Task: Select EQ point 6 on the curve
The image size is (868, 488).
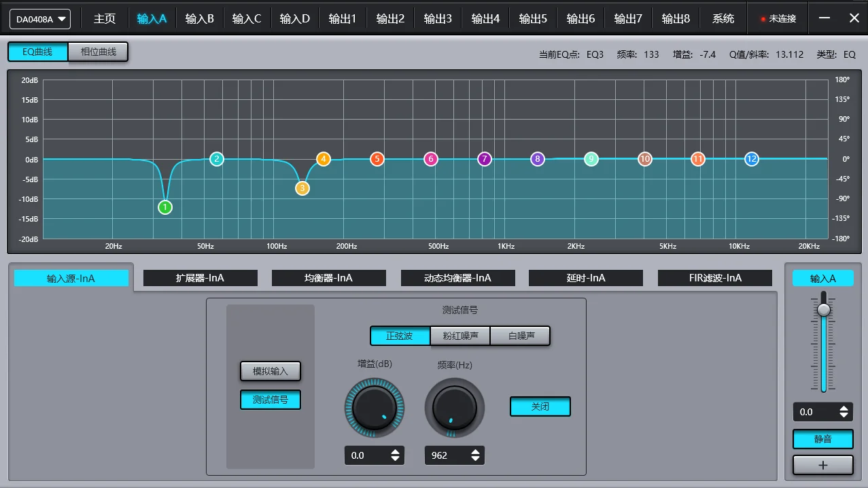Action: tap(430, 158)
